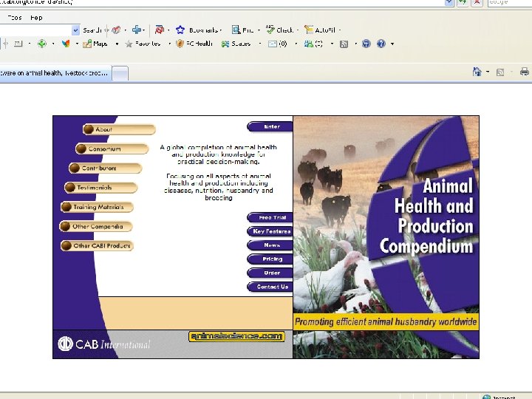This screenshot has width=532, height=399.
Task: Click the PC Health shield button
Action: pyautogui.click(x=194, y=44)
